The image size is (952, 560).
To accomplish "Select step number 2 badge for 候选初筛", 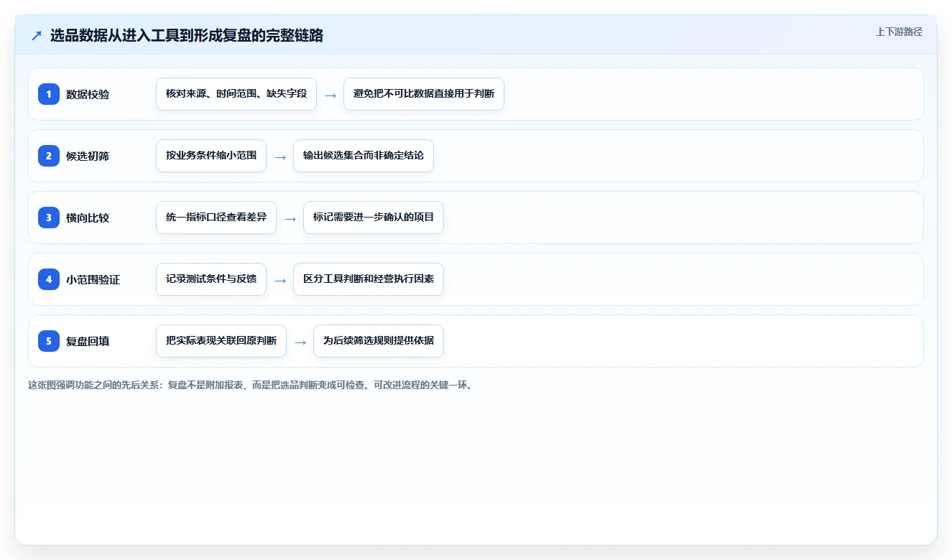I will point(49,156).
